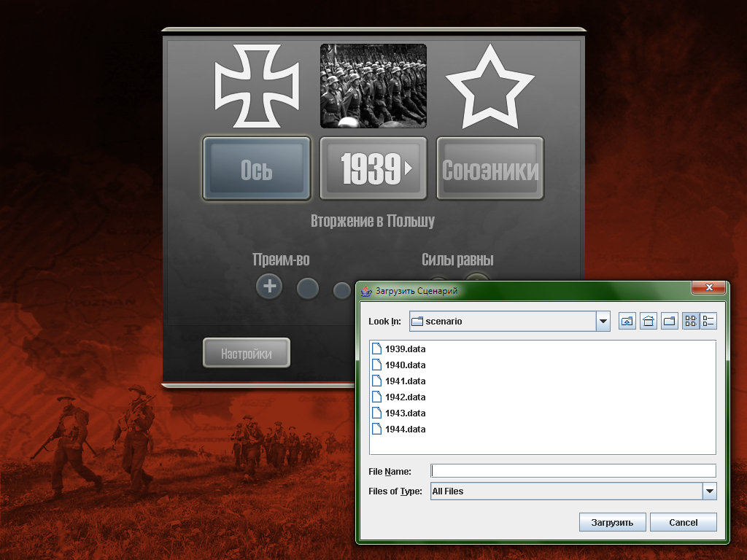747x560 pixels.
Task: Click the file icon beside 1942.data
Action: tap(376, 397)
